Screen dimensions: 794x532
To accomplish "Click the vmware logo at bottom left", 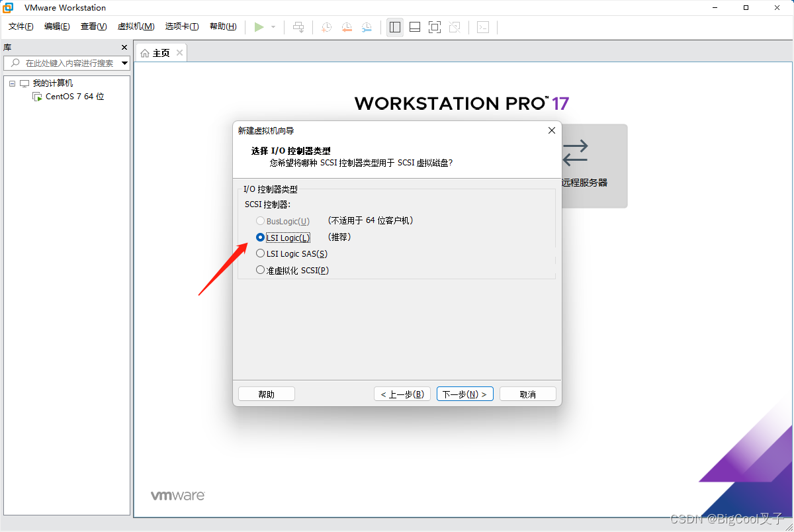I will [178, 496].
